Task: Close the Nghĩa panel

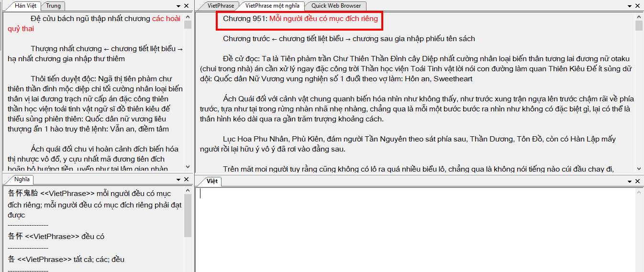Action: tap(186, 180)
